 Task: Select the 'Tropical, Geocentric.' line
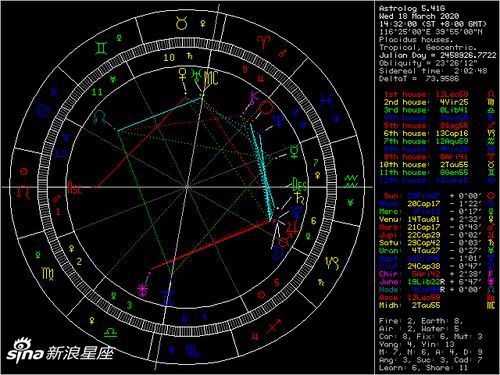[x=428, y=48]
